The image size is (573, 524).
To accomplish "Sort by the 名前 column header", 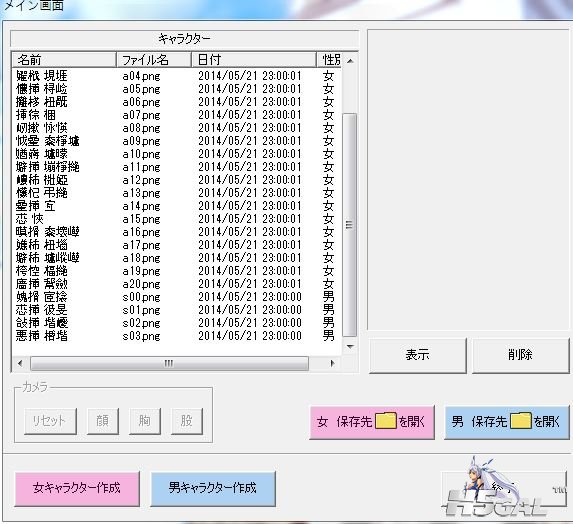I will point(64,60).
